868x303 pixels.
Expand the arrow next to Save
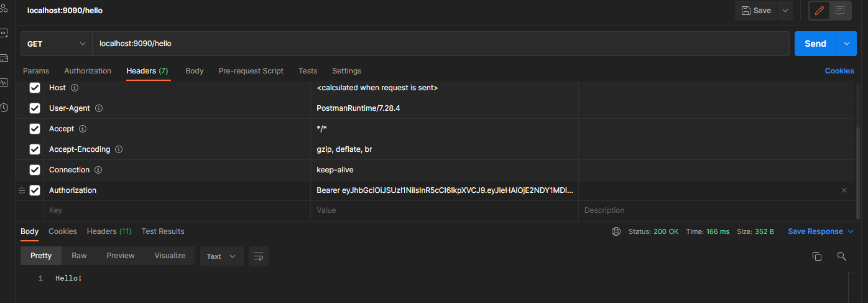tap(785, 11)
